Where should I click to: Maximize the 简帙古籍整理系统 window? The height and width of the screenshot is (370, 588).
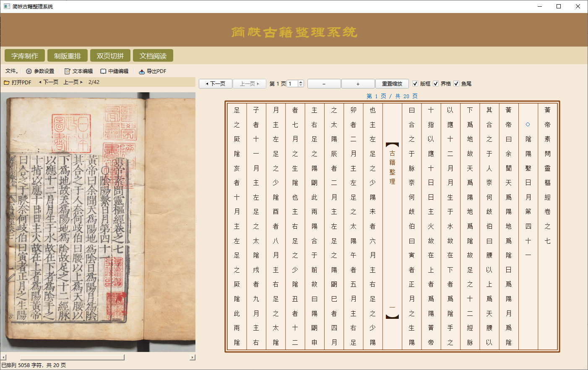[559, 6]
